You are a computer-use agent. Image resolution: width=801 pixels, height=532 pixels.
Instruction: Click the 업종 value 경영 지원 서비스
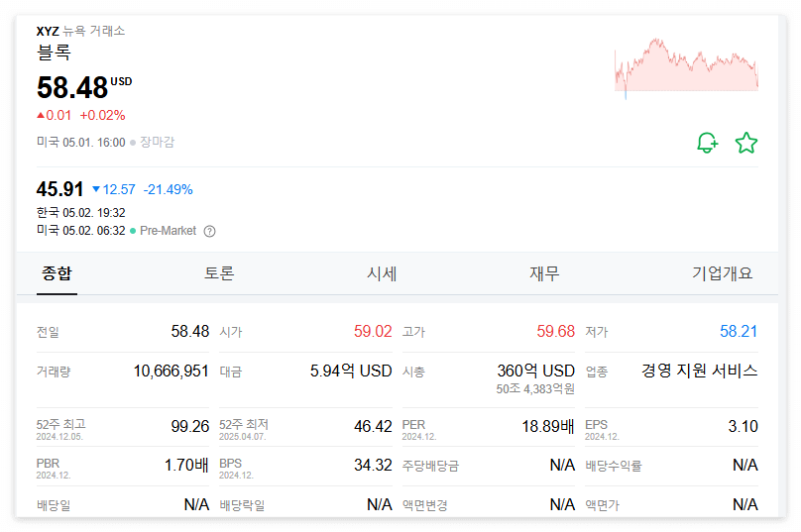coord(699,372)
